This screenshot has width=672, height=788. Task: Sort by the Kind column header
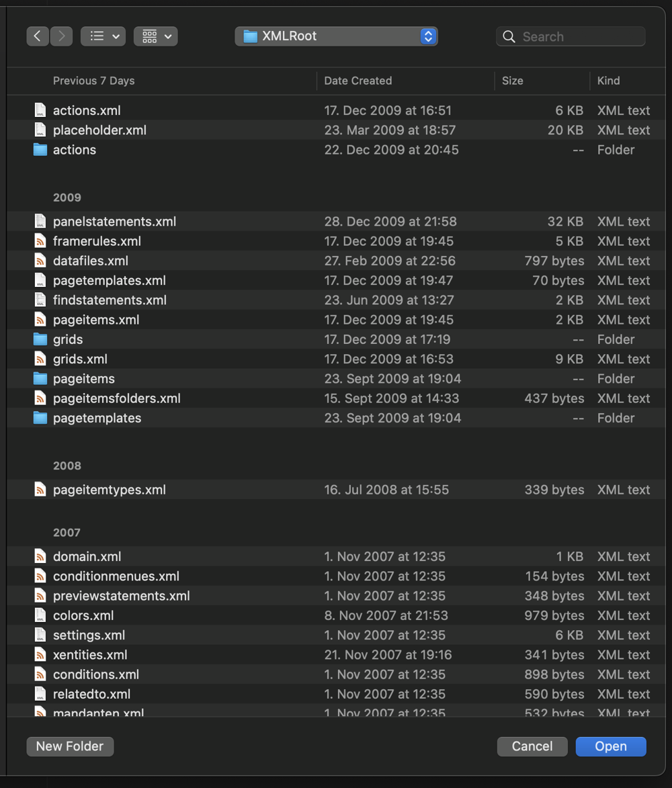pyautogui.click(x=608, y=81)
